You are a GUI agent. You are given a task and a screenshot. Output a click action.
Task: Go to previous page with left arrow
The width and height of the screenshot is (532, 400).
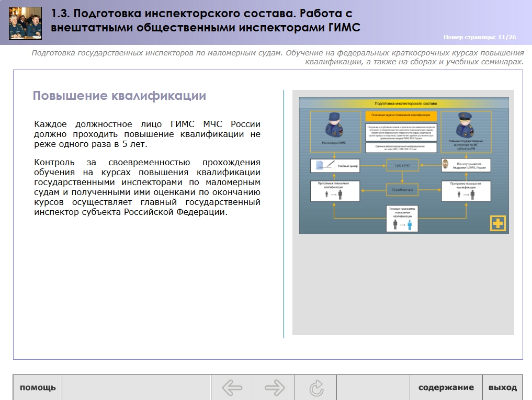click(x=232, y=387)
